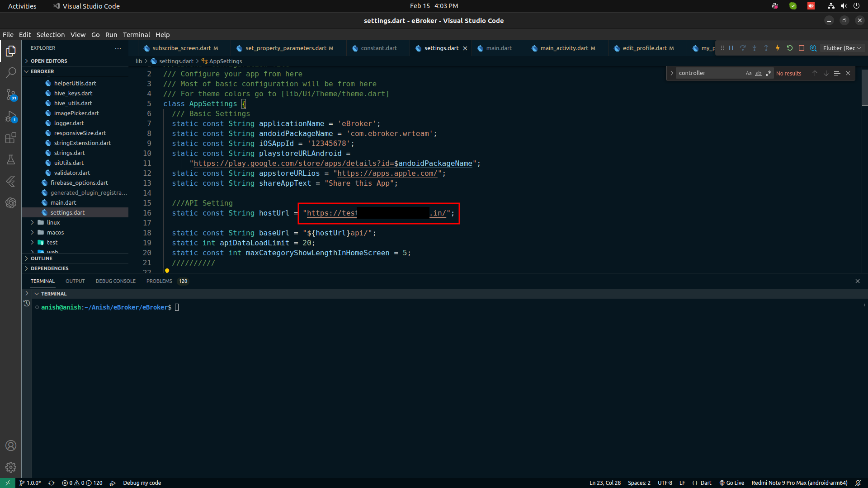This screenshot has height=488, width=868.
Task: Click Step Into in debug toolbar
Action: tap(755, 48)
